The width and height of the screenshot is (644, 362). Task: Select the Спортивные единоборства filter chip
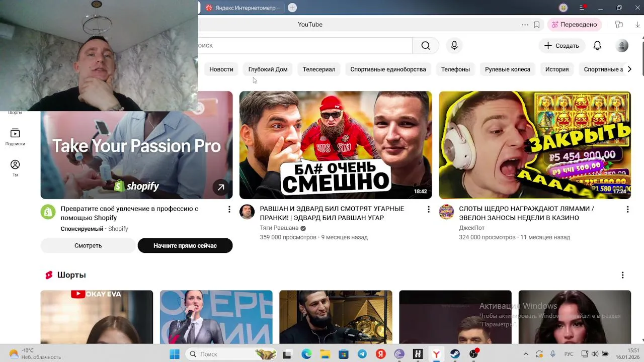pos(388,69)
